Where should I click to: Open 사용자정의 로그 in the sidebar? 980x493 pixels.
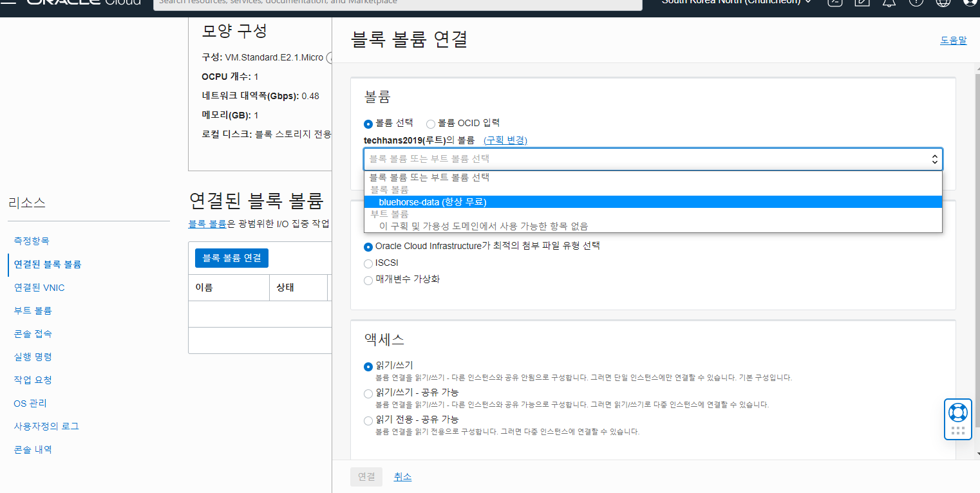click(46, 426)
